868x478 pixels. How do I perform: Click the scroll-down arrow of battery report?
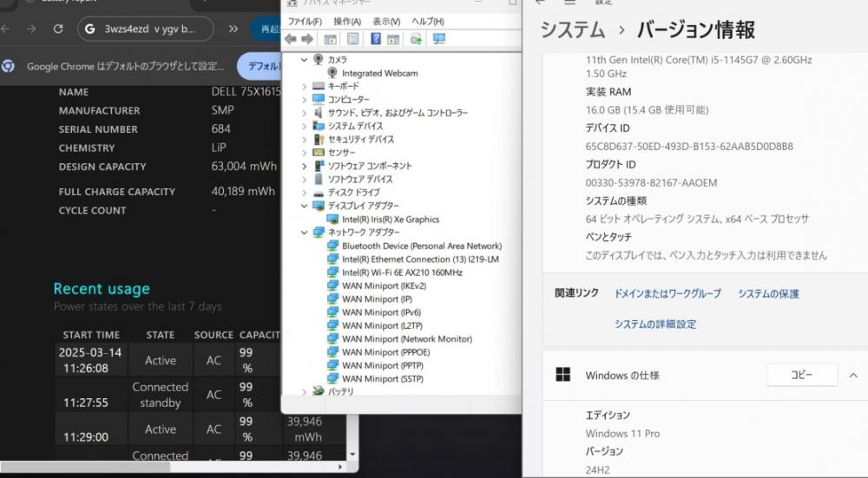(352, 455)
